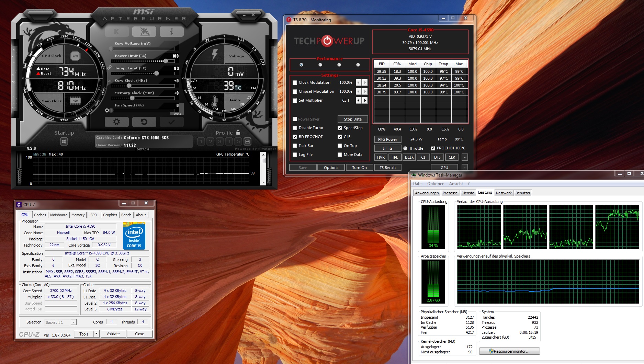Switch to the Prozesse tab in Task-Manager
The width and height of the screenshot is (644, 364).
pyautogui.click(x=450, y=193)
